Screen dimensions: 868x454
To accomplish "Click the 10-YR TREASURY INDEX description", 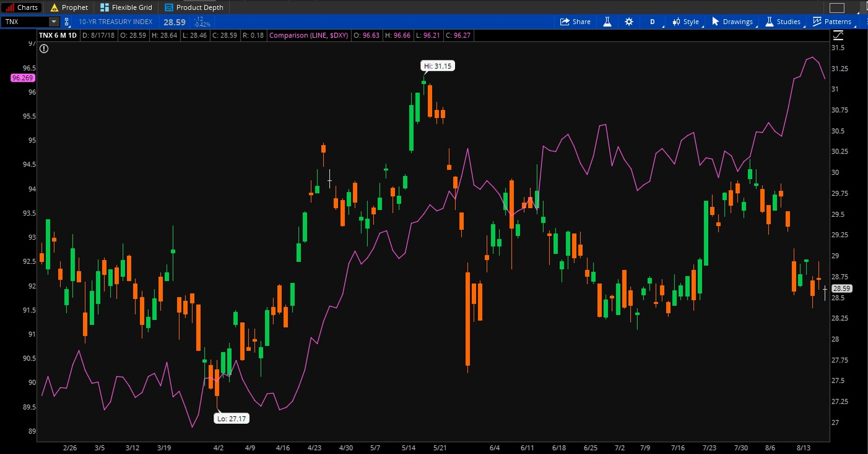I will pyautogui.click(x=116, y=22).
